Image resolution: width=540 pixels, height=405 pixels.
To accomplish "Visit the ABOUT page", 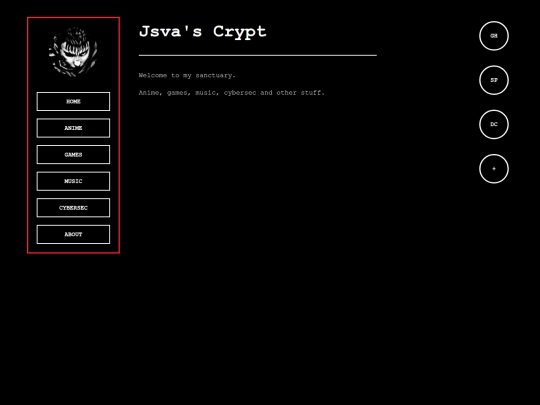I will pyautogui.click(x=73, y=234).
